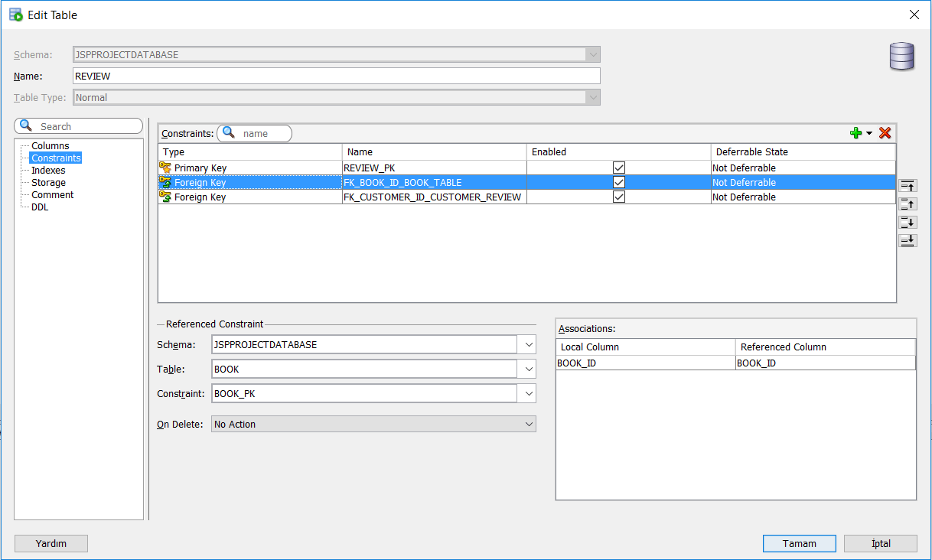The height and width of the screenshot is (560, 932).
Task: Select DDL in the left tree
Action: tap(40, 207)
